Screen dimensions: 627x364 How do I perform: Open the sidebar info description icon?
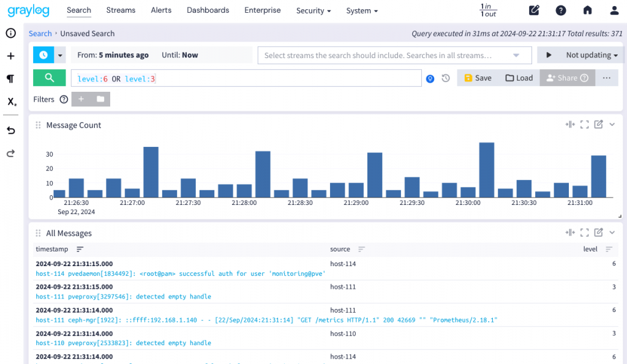(x=11, y=33)
